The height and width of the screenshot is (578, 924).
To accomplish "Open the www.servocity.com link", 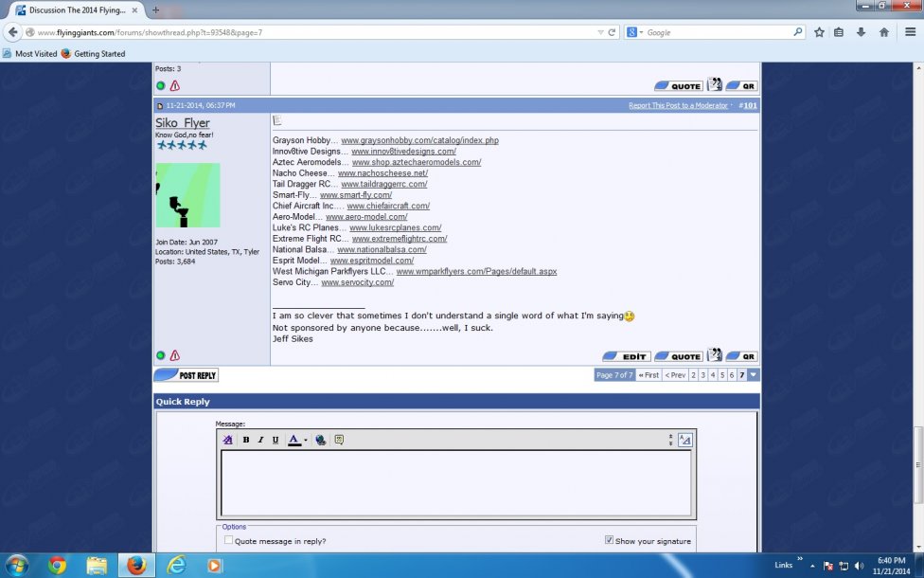I will tap(357, 282).
